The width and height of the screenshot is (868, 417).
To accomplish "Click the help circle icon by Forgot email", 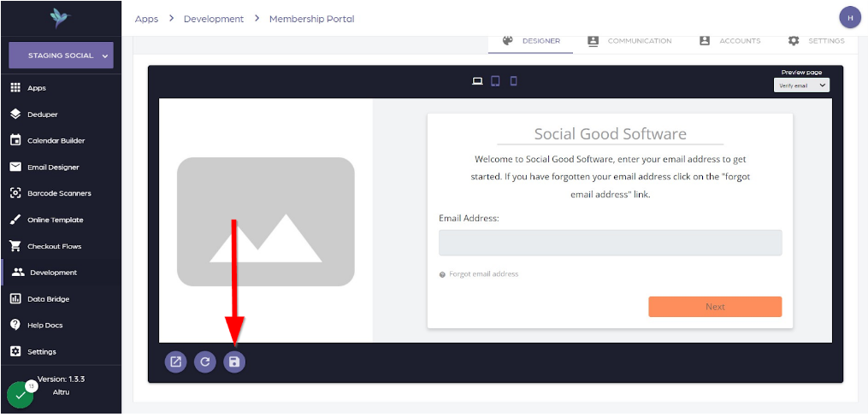I will click(x=442, y=275).
